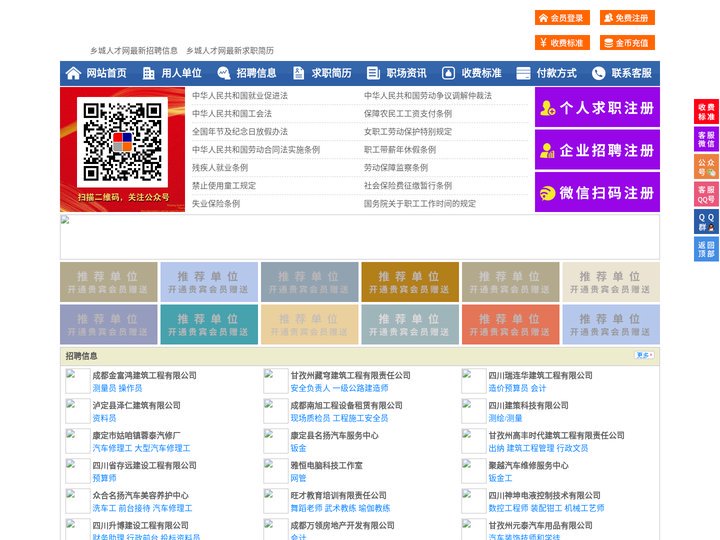
Task: Click the broken banner image below QR code
Action: click(x=360, y=237)
